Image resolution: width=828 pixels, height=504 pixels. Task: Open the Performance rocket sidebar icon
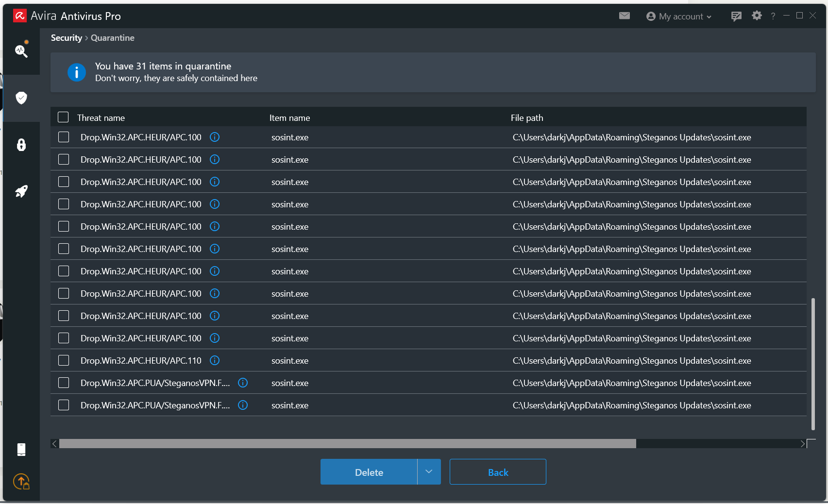point(21,191)
